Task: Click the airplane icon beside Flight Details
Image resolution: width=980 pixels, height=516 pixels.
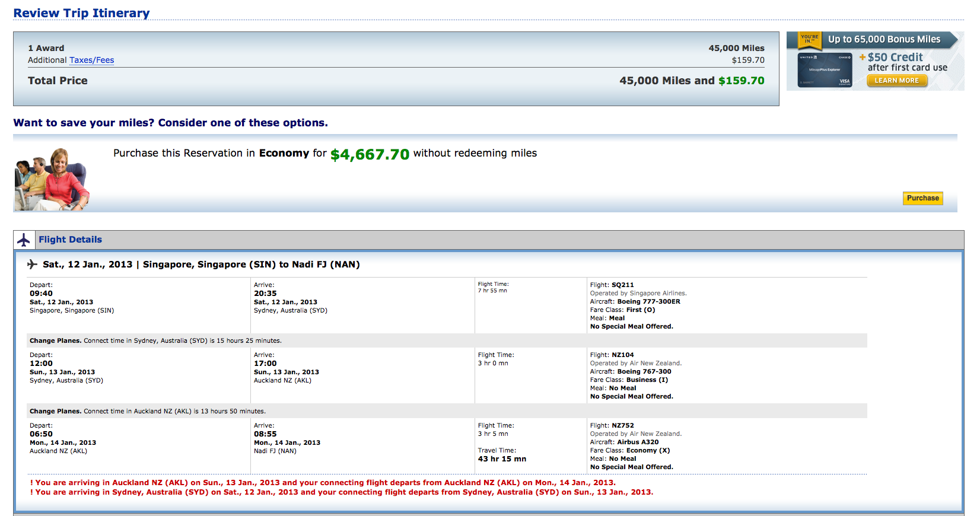Action: [24, 240]
